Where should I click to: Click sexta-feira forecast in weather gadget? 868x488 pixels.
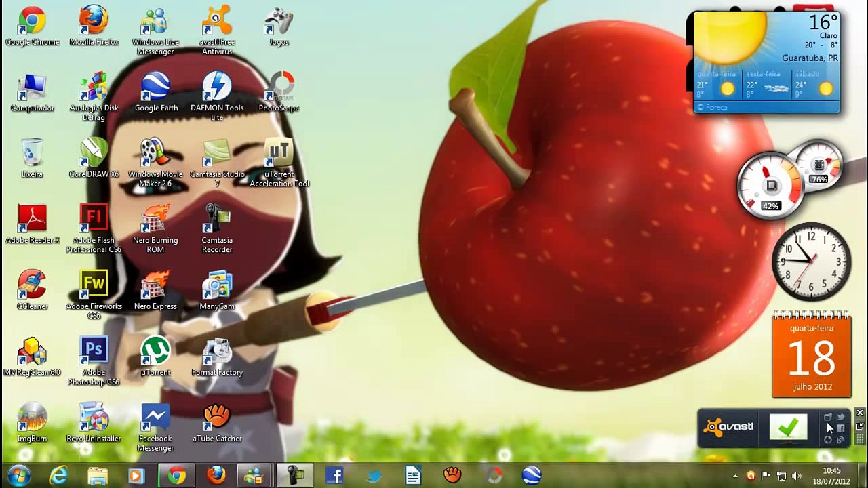coord(767,84)
